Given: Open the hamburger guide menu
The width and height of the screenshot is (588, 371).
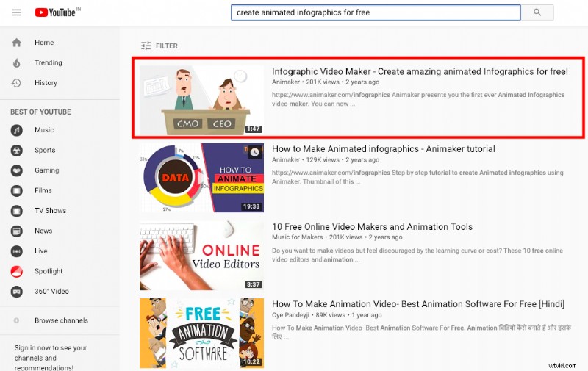Looking at the screenshot, I should coord(16,12).
